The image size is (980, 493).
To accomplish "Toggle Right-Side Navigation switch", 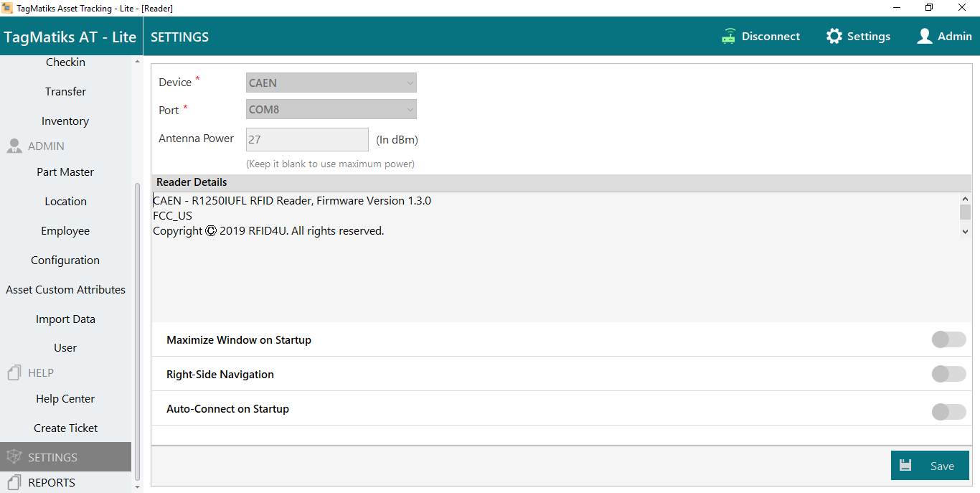I will (x=948, y=375).
